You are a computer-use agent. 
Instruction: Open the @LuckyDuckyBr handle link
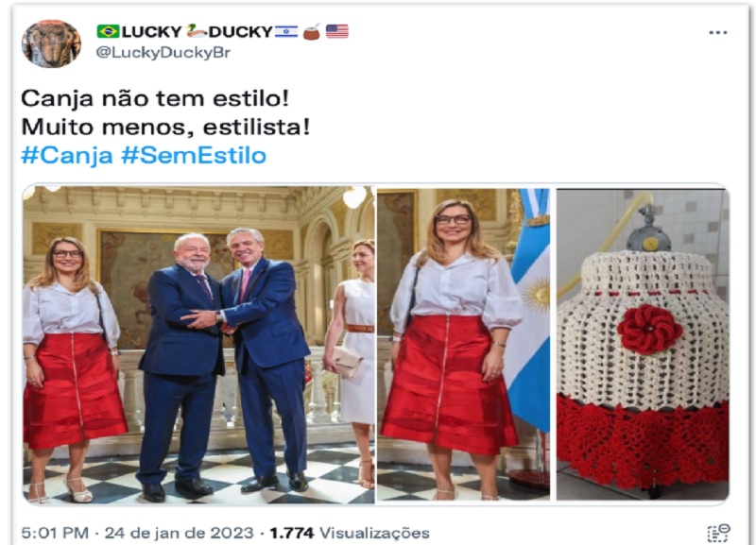tap(163, 52)
